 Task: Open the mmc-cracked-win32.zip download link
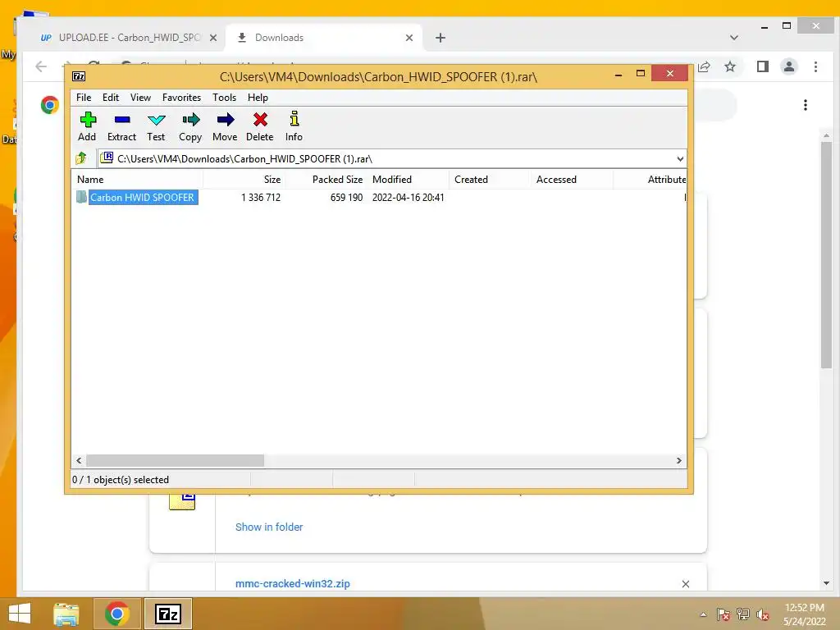click(293, 583)
